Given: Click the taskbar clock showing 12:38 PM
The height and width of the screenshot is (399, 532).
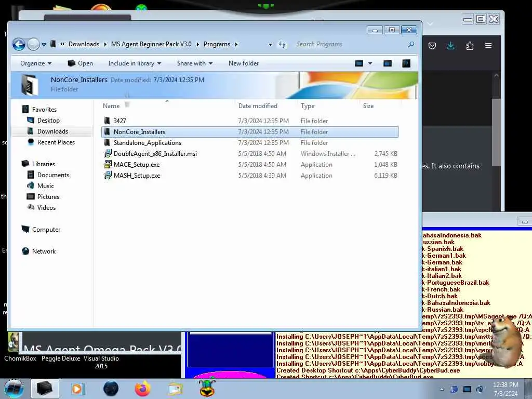Looking at the screenshot, I should click(x=506, y=389).
